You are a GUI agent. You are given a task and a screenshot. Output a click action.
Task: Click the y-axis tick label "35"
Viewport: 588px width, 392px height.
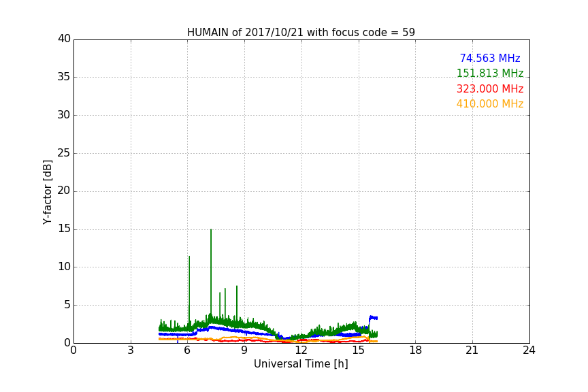(64, 77)
